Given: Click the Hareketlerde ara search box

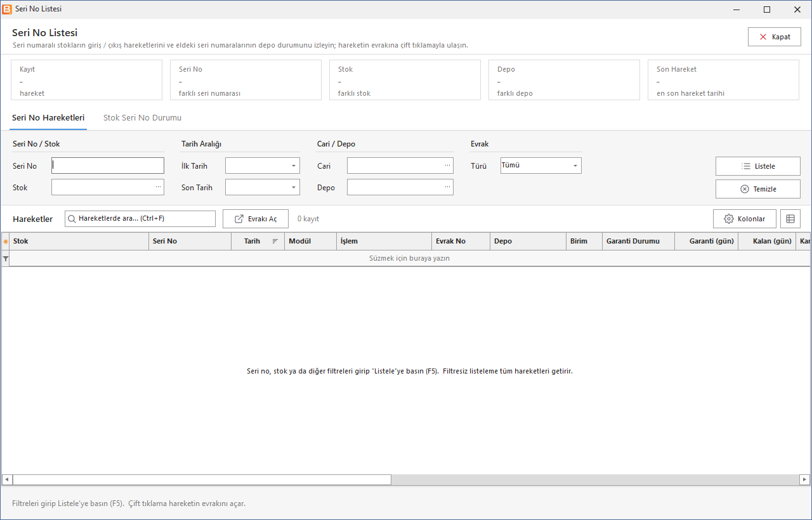Looking at the screenshot, I should click(140, 219).
